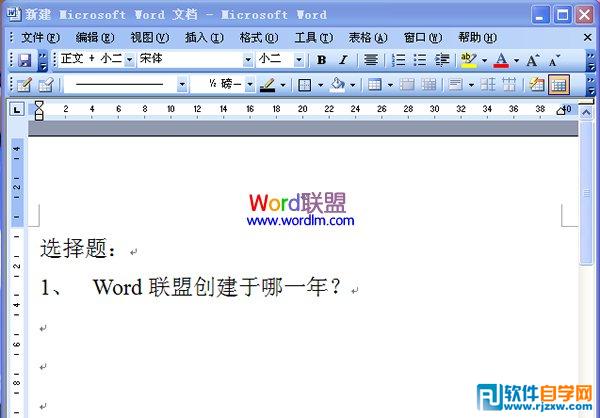The height and width of the screenshot is (418, 600).
Task: Open the 表格(A) menu
Action: (x=368, y=38)
